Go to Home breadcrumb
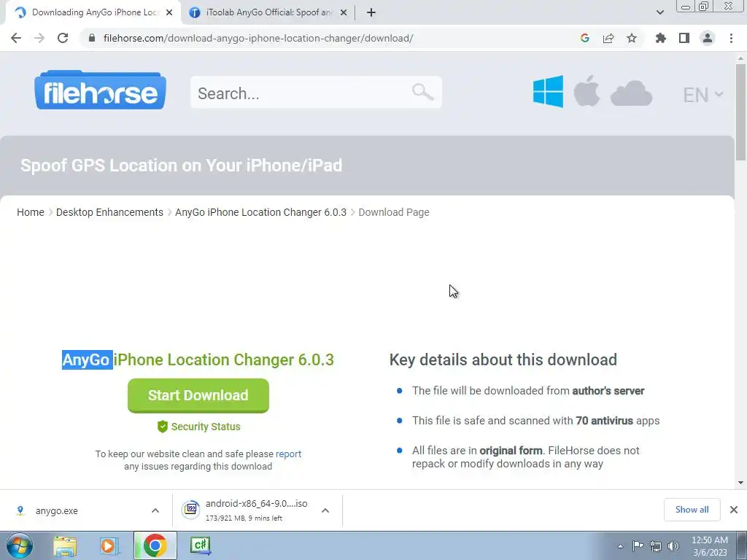 tap(31, 212)
